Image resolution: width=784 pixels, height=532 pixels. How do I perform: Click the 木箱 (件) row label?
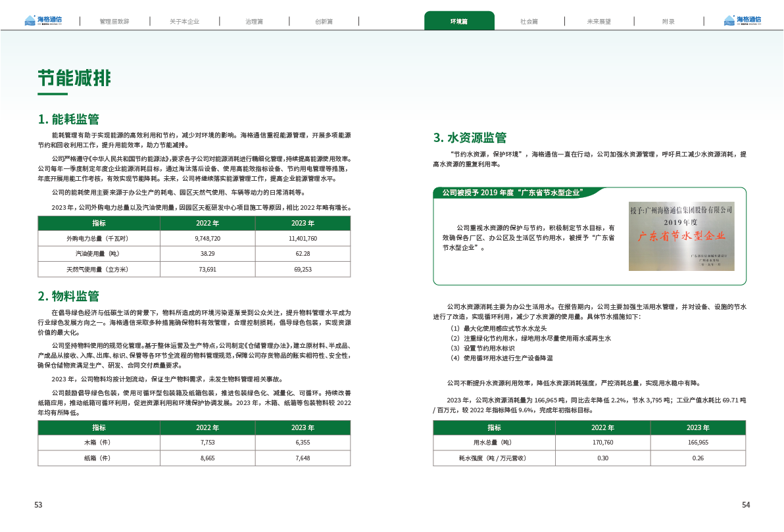98,443
